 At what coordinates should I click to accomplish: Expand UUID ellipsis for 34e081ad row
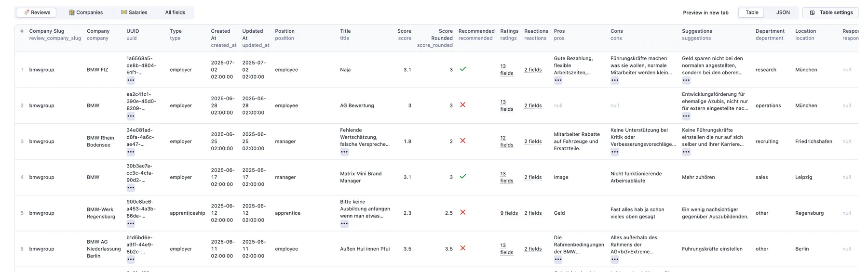(x=131, y=152)
